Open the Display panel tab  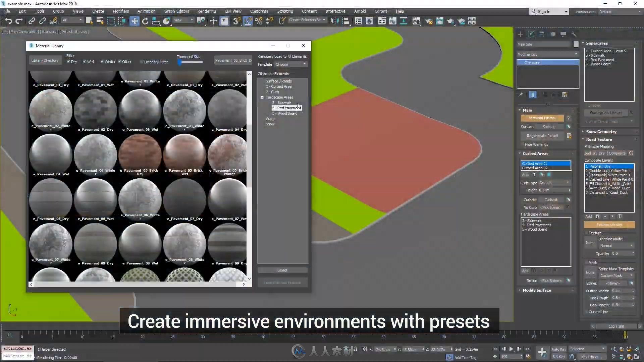563,34
